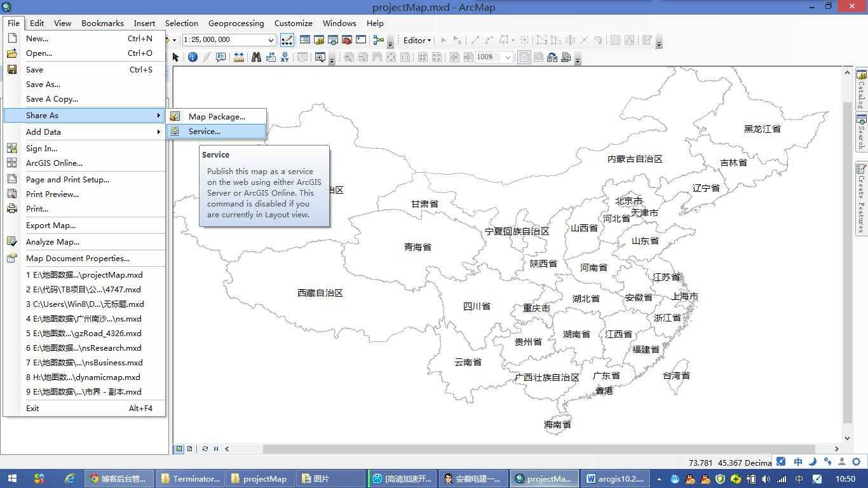Open the Data Driven Pages toolbar icon
Screen dimensions: 868x488
pos(566,57)
